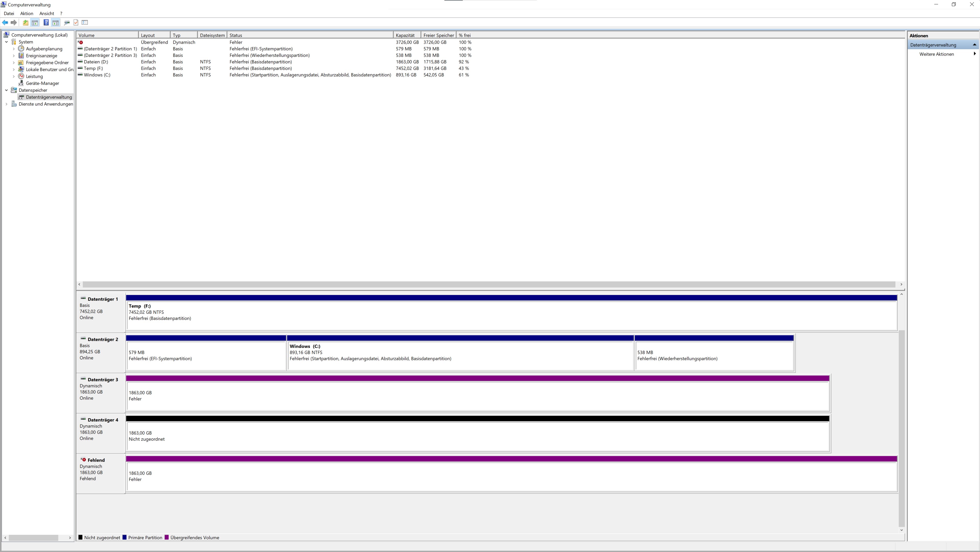Click the Datenträgerverwaltung disk icon

[21, 97]
